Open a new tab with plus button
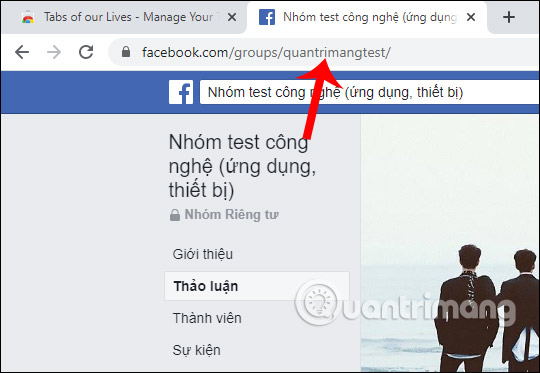 point(509,17)
